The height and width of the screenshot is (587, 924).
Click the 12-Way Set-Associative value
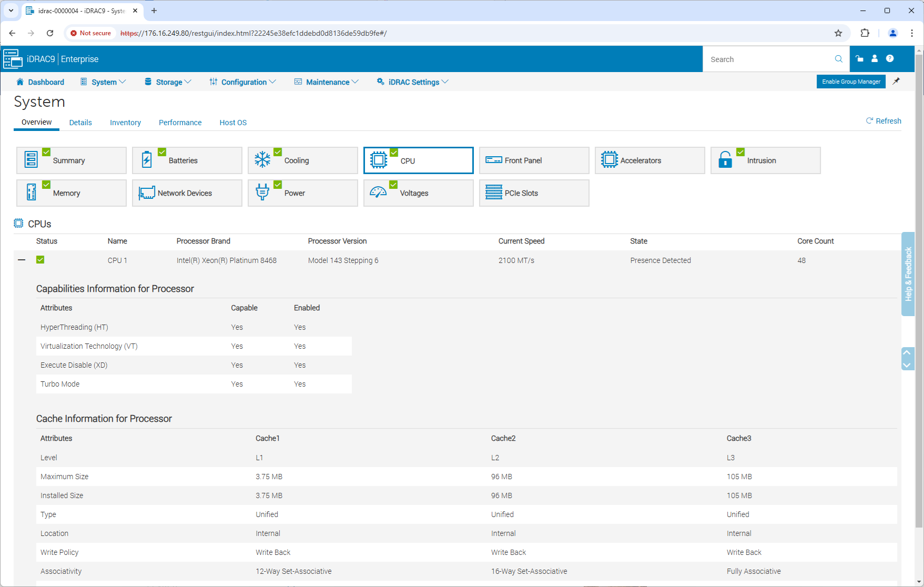click(x=293, y=571)
